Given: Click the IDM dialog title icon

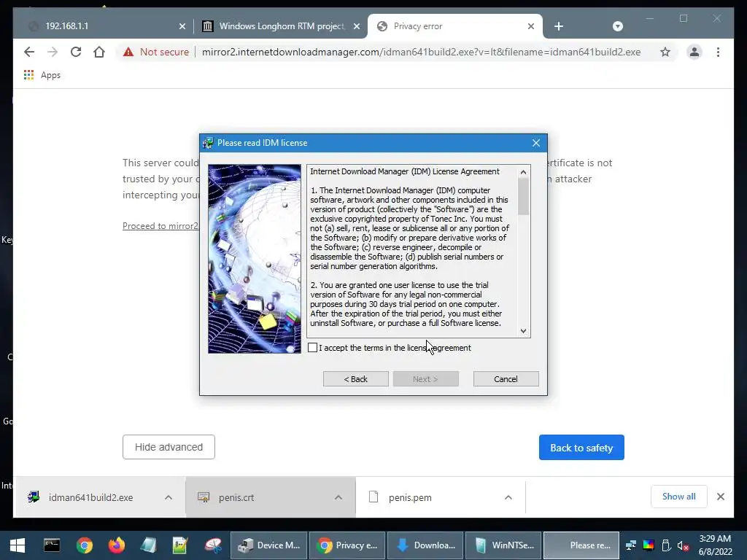Looking at the screenshot, I should click(x=208, y=143).
